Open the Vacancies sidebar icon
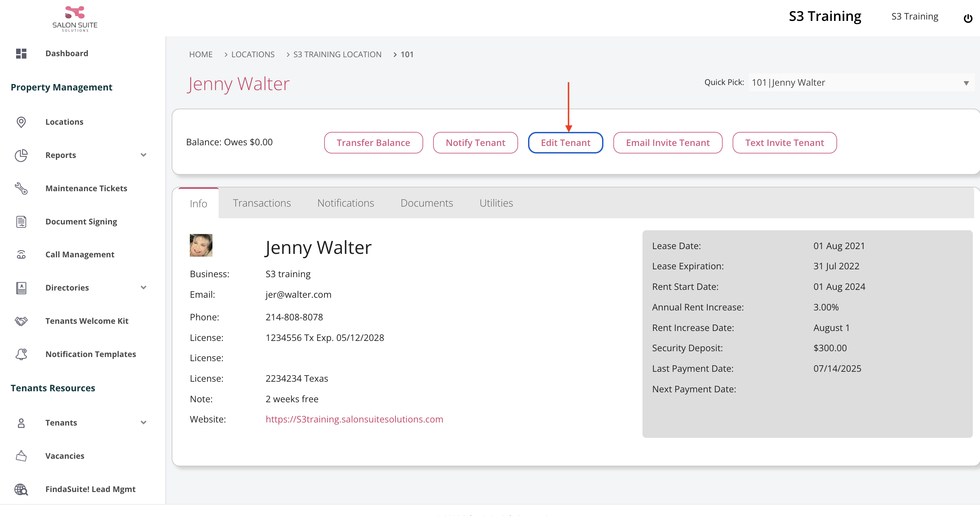This screenshot has width=980, height=516. (21, 456)
